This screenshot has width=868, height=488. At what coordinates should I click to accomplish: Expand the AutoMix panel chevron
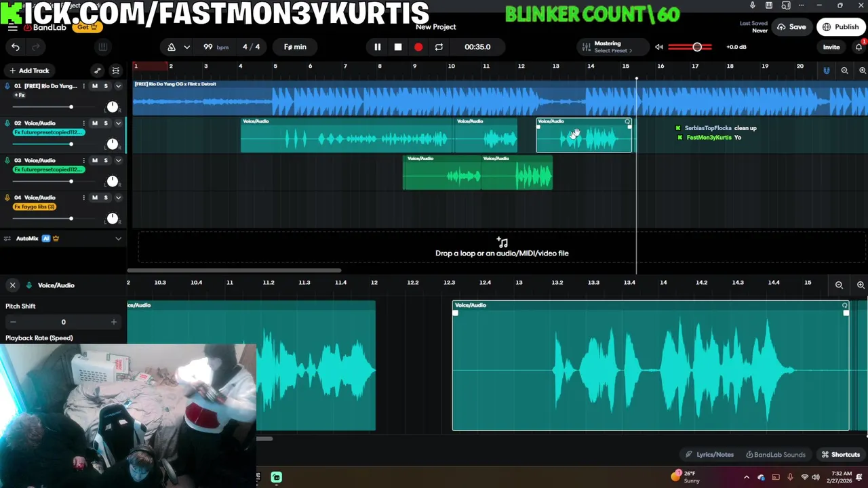[118, 239]
